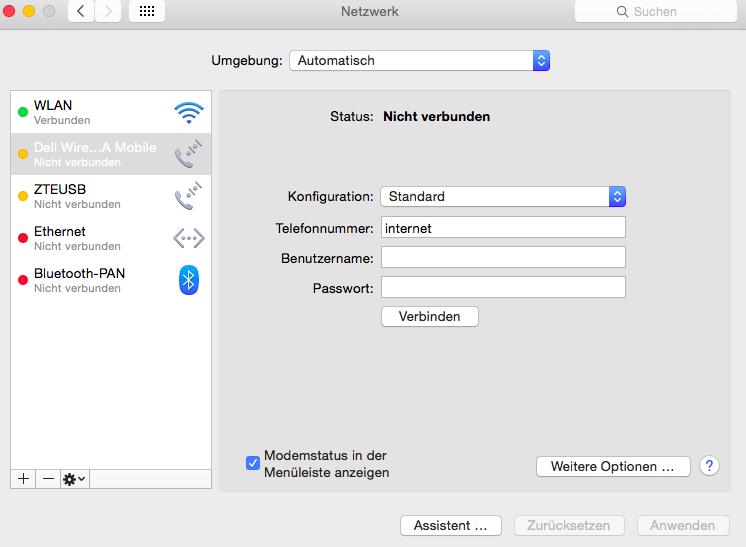The height and width of the screenshot is (547, 746).
Task: Launch the Assistent button
Action: [450, 525]
